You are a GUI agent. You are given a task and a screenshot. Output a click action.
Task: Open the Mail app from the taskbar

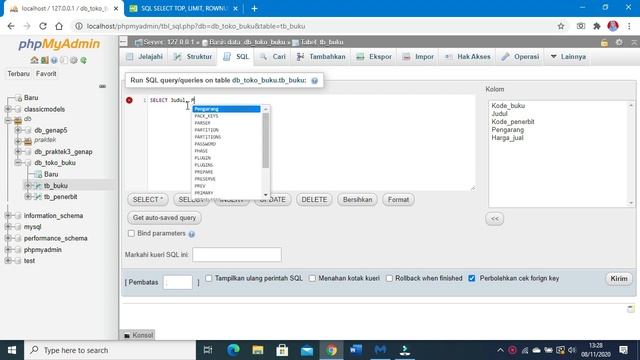click(x=307, y=350)
